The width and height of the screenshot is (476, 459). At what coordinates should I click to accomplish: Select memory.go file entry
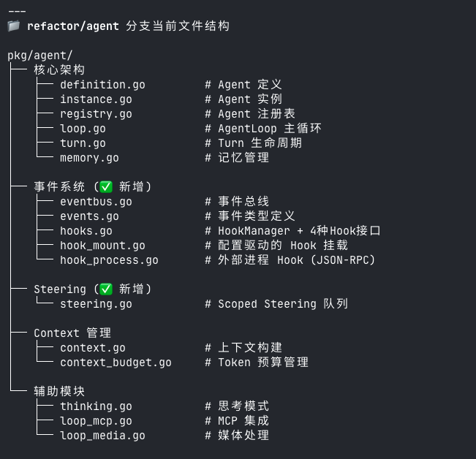pos(89,158)
